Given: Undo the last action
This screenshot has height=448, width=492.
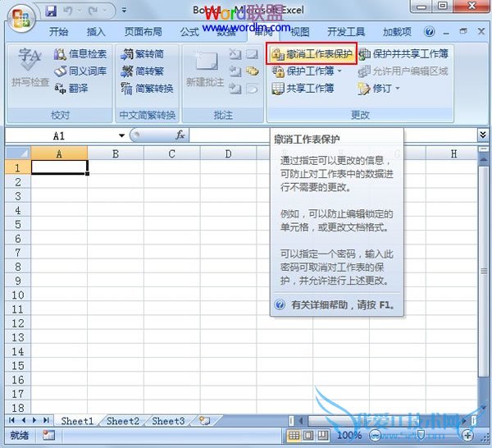Looking at the screenshot, I should 68,11.
